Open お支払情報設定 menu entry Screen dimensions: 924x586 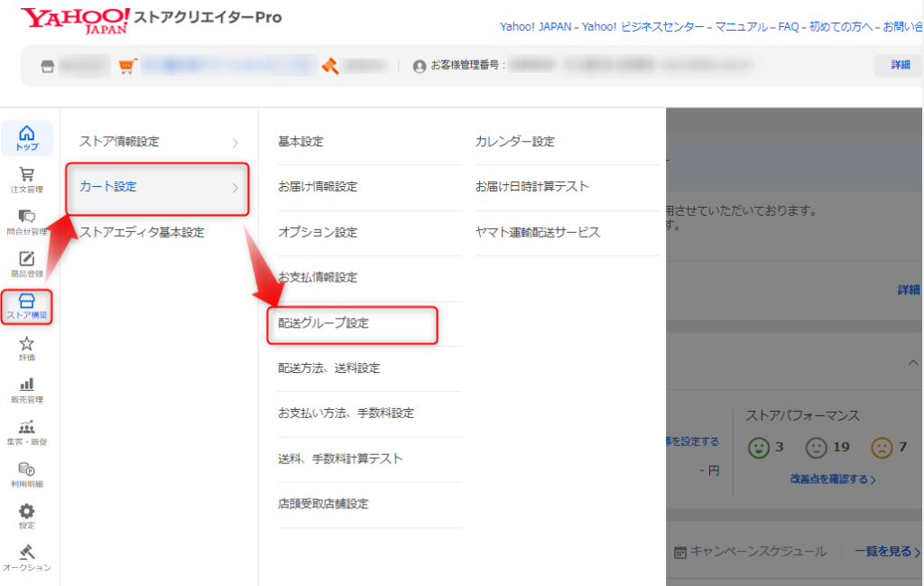click(318, 277)
